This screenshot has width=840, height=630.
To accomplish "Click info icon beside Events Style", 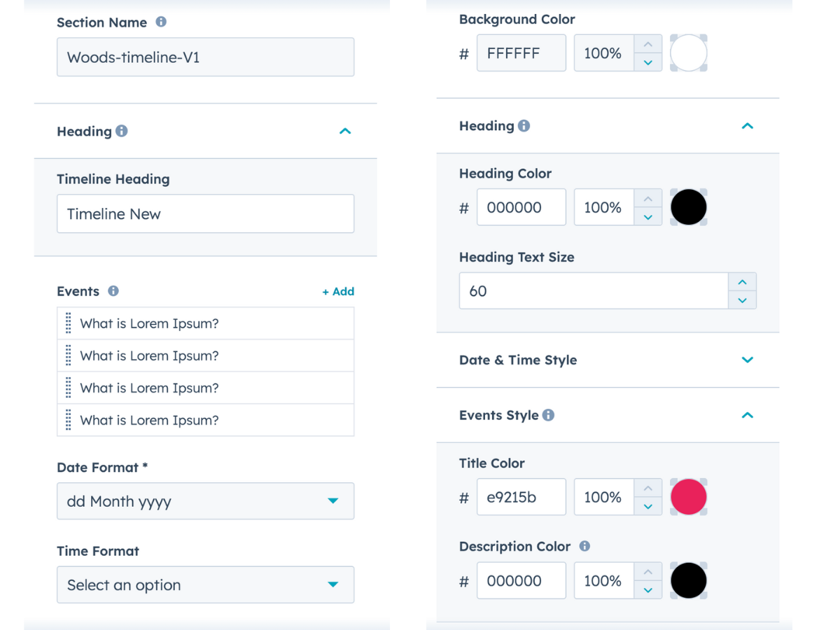I will (x=548, y=415).
